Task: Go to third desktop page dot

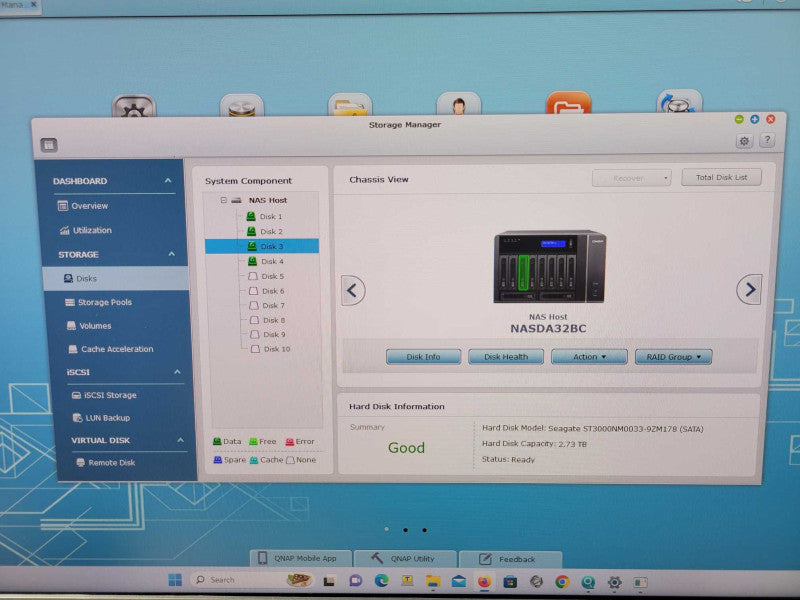Action: (424, 530)
